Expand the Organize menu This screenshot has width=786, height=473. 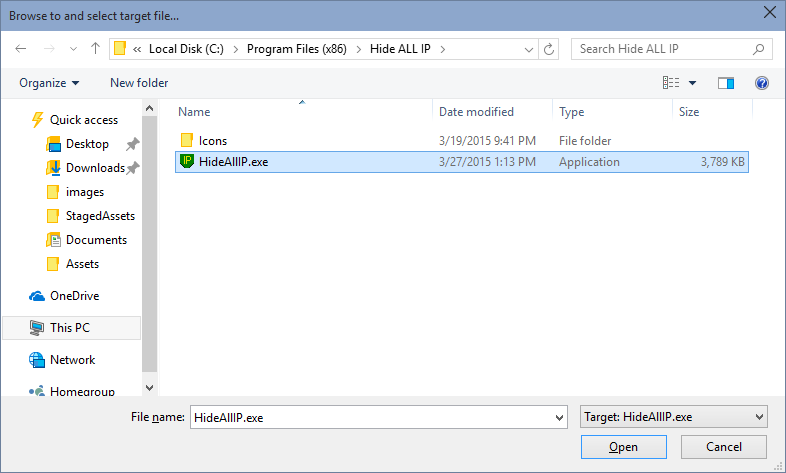coord(49,83)
